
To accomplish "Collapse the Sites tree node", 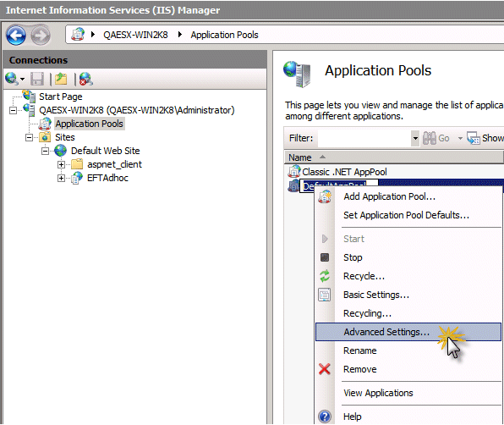I will click(x=30, y=138).
